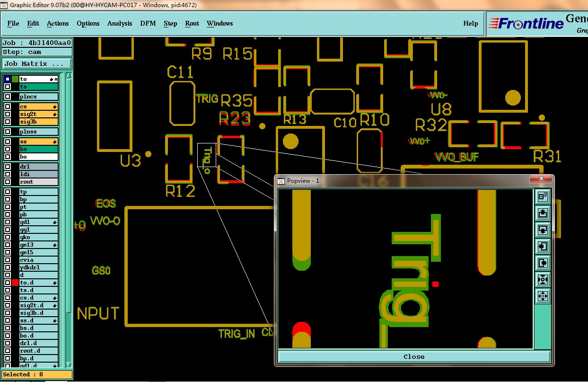Select the pt layer name

pos(39,207)
